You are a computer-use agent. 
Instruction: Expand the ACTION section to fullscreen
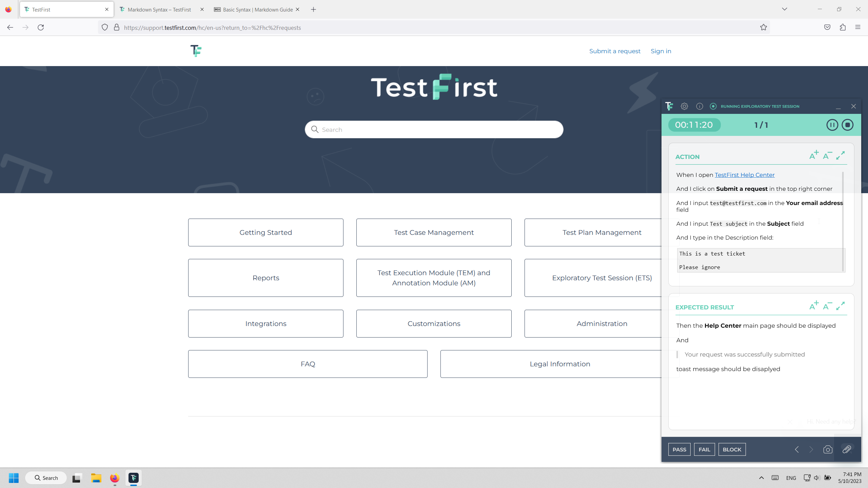841,155
